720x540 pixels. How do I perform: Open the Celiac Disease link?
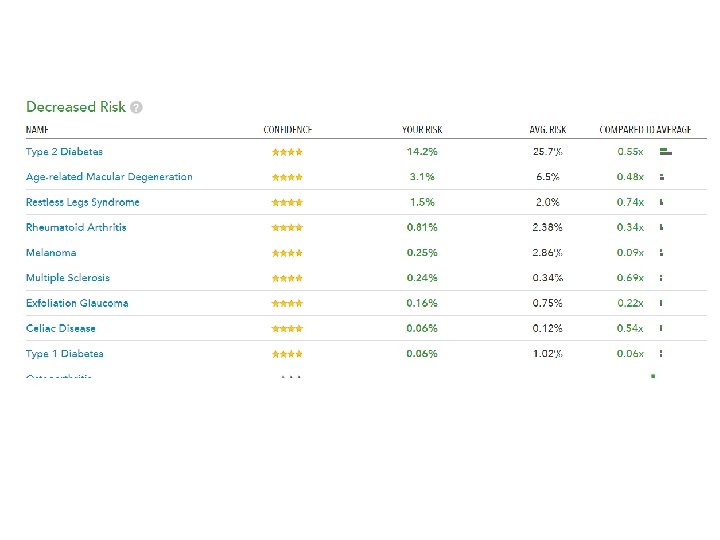61,328
